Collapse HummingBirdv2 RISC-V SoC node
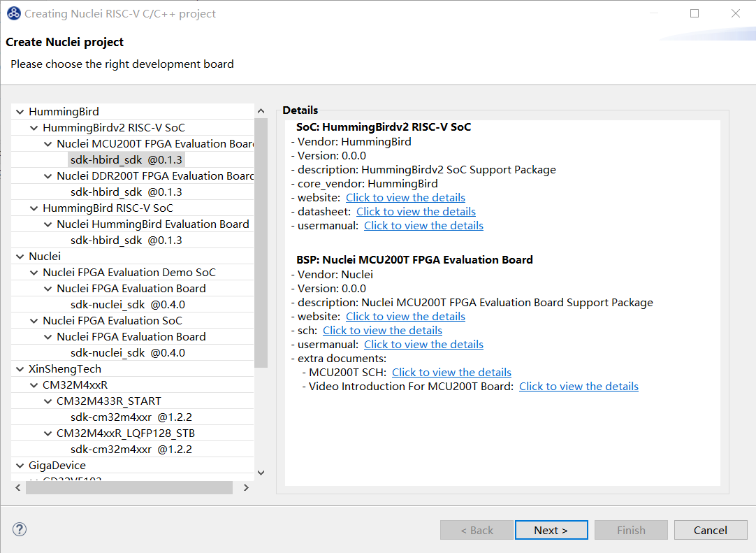This screenshot has width=756, height=553. (34, 128)
